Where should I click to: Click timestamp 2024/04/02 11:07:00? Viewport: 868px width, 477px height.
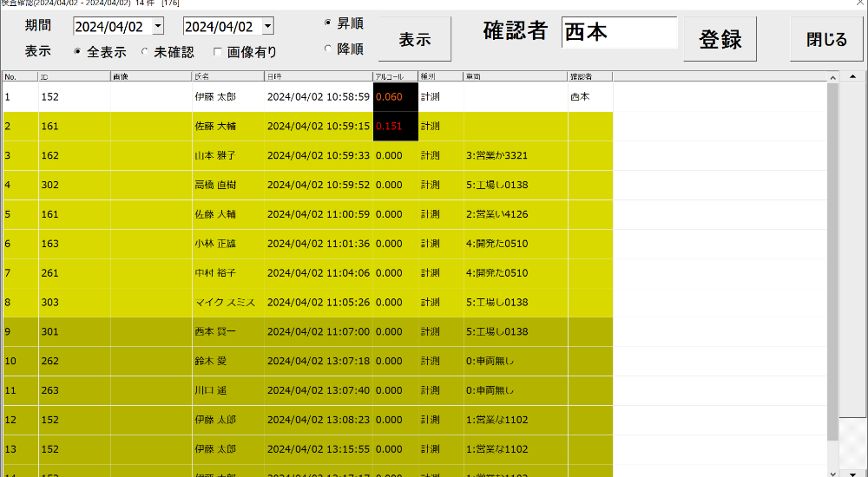pyautogui.click(x=319, y=331)
